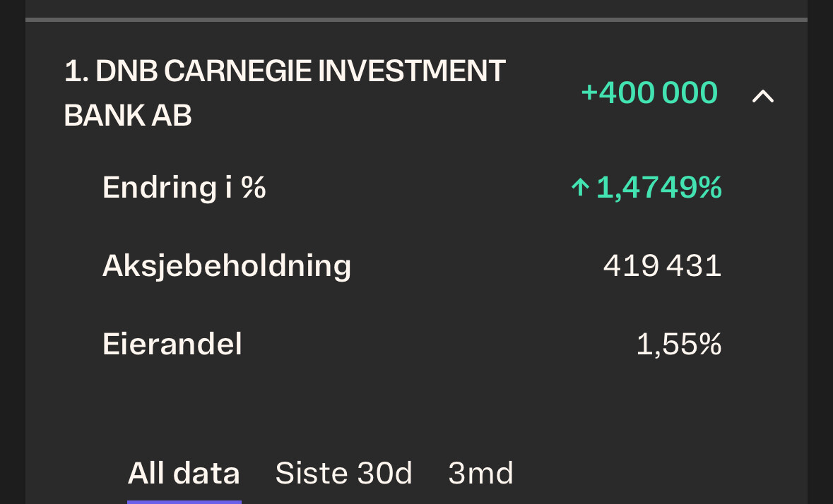Click the +400 000 change value
Screen dimensions: 833x504
coord(649,93)
